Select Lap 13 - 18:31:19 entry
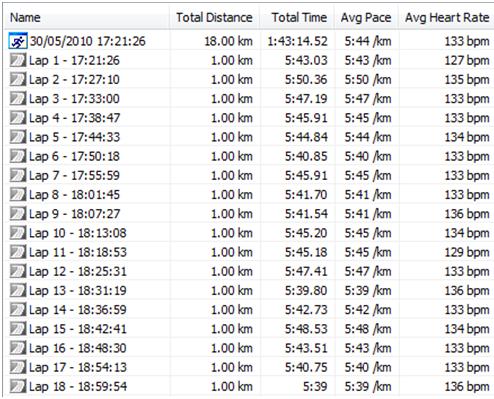This screenshot has width=494, height=399. point(78,291)
